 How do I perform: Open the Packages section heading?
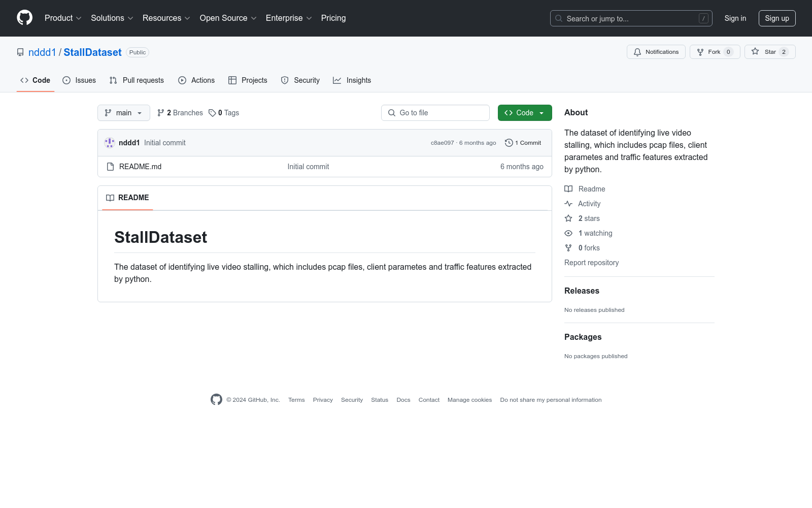coord(583,337)
